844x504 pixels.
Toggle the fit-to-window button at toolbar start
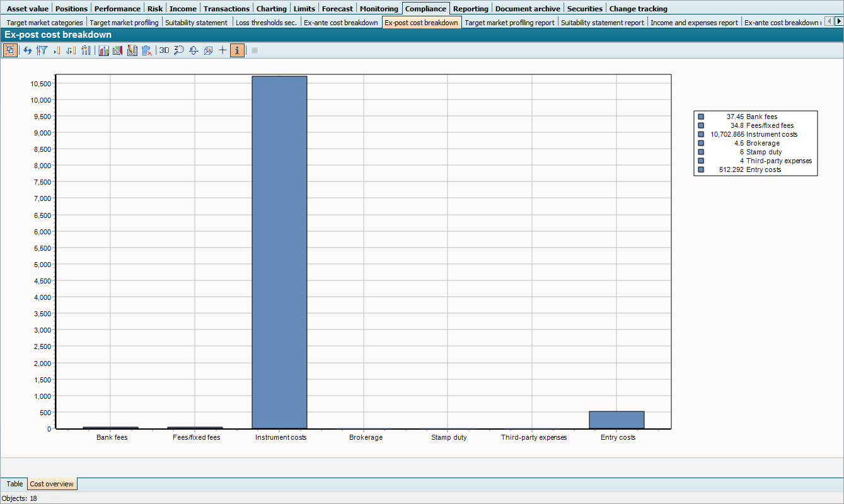[10, 50]
